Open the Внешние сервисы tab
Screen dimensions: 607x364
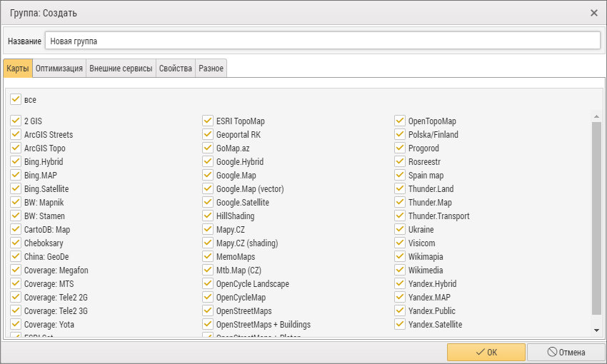click(121, 69)
